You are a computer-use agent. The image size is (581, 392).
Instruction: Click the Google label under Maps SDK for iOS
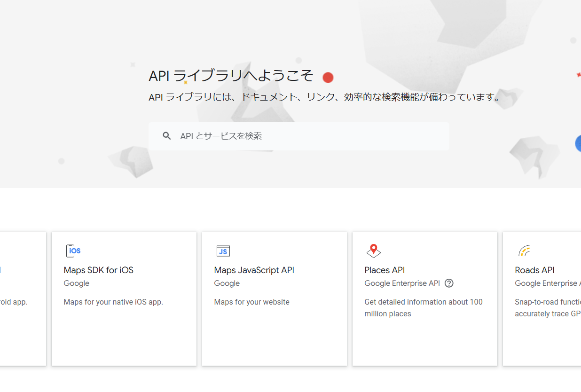click(x=76, y=283)
